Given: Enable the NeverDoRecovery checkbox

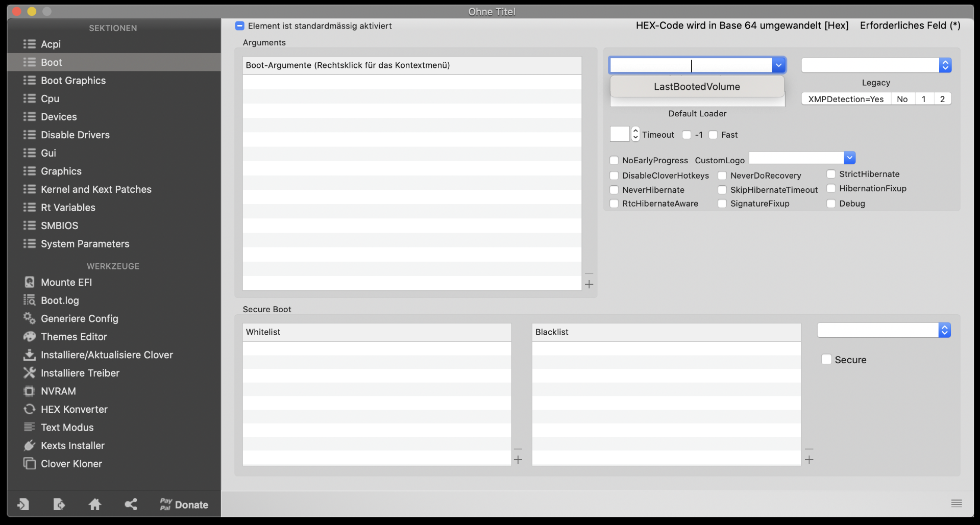Looking at the screenshot, I should pyautogui.click(x=723, y=176).
